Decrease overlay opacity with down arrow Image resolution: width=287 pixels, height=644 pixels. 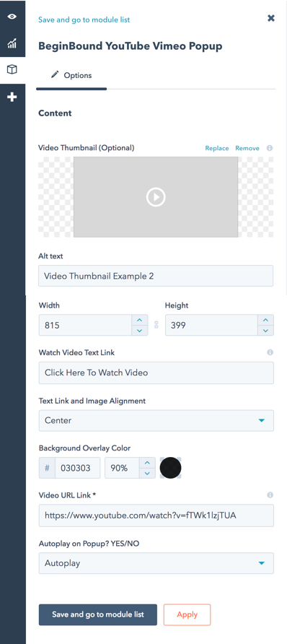pyautogui.click(x=147, y=473)
